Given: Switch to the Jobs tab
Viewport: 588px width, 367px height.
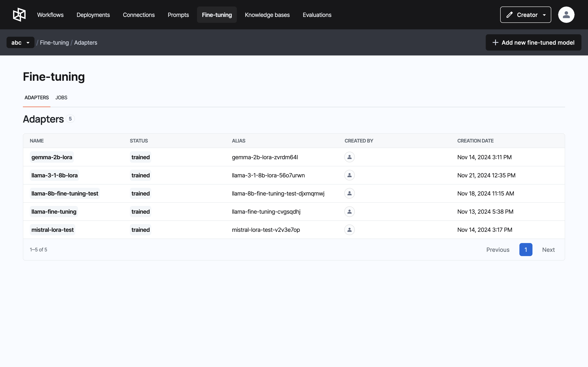Looking at the screenshot, I should tap(61, 98).
